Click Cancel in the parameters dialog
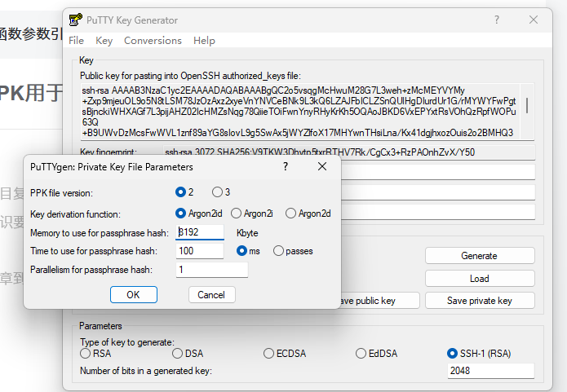The width and height of the screenshot is (567, 392). pos(211,295)
